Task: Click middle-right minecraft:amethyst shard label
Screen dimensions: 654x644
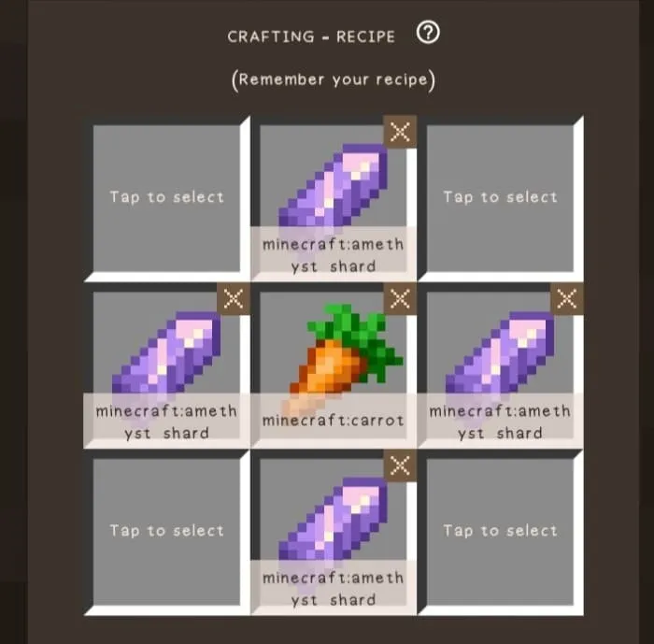Action: (x=500, y=422)
